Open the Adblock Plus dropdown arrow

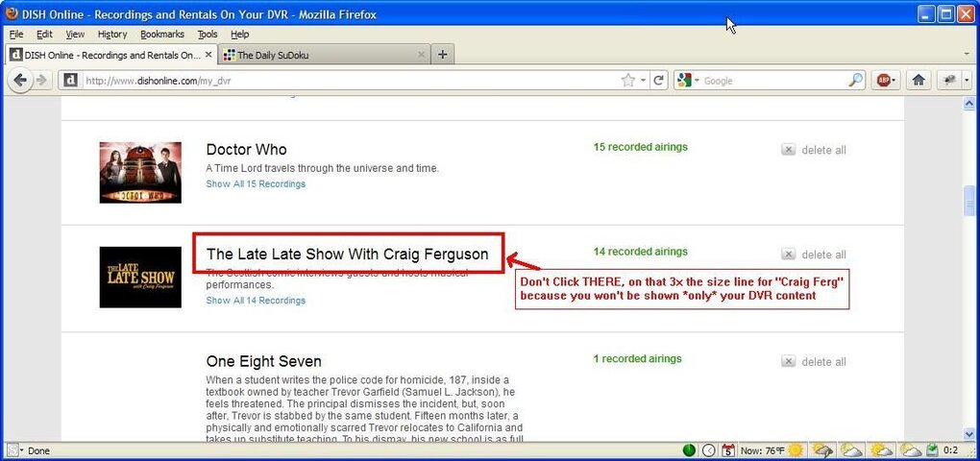tap(894, 81)
